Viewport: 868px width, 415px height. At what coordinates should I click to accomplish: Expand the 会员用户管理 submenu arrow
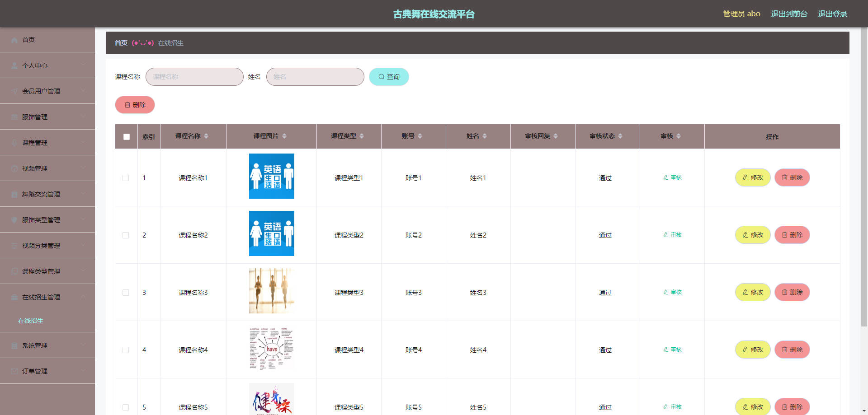83,91
